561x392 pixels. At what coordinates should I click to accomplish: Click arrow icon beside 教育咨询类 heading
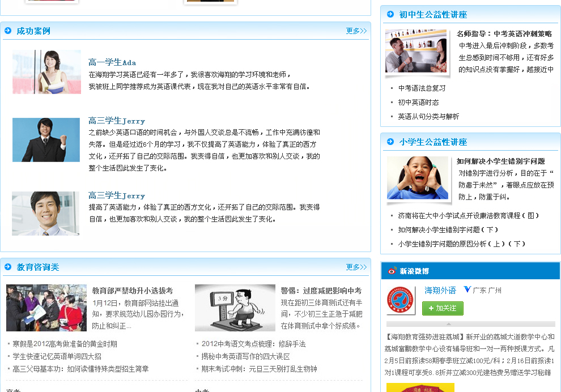8,267
